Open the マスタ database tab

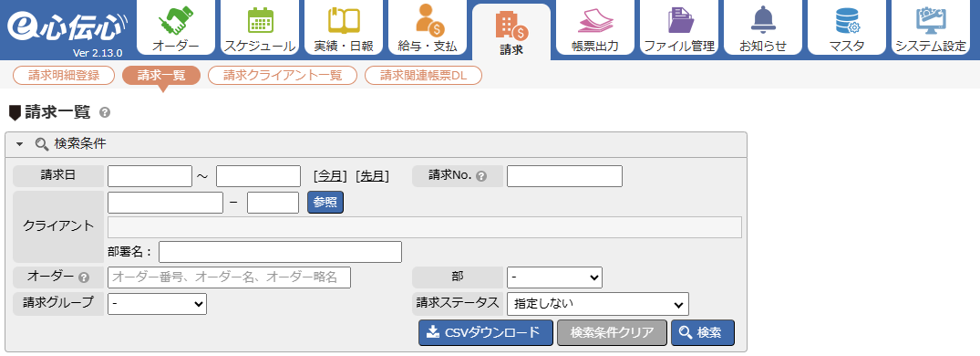pos(847,28)
